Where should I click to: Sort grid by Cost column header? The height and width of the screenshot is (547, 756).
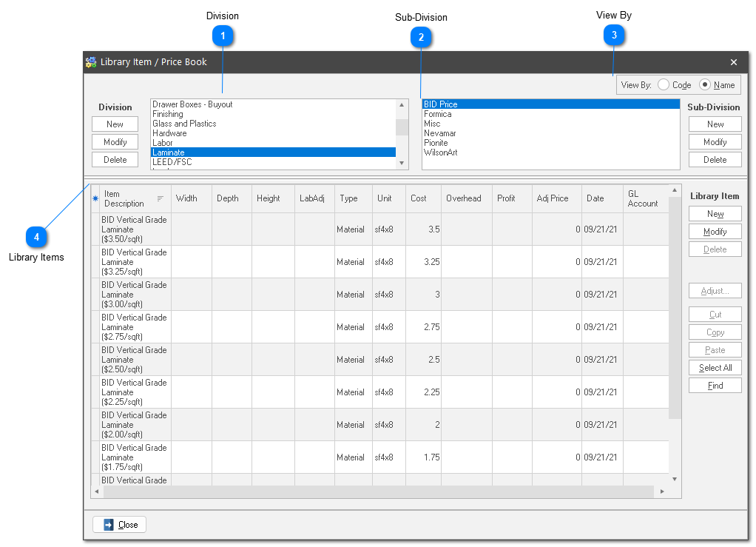(419, 198)
